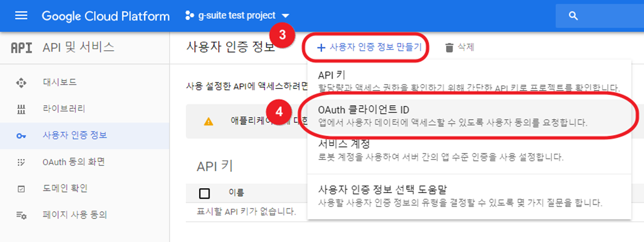Click the 사용자 인증 정보 page title

(231, 47)
